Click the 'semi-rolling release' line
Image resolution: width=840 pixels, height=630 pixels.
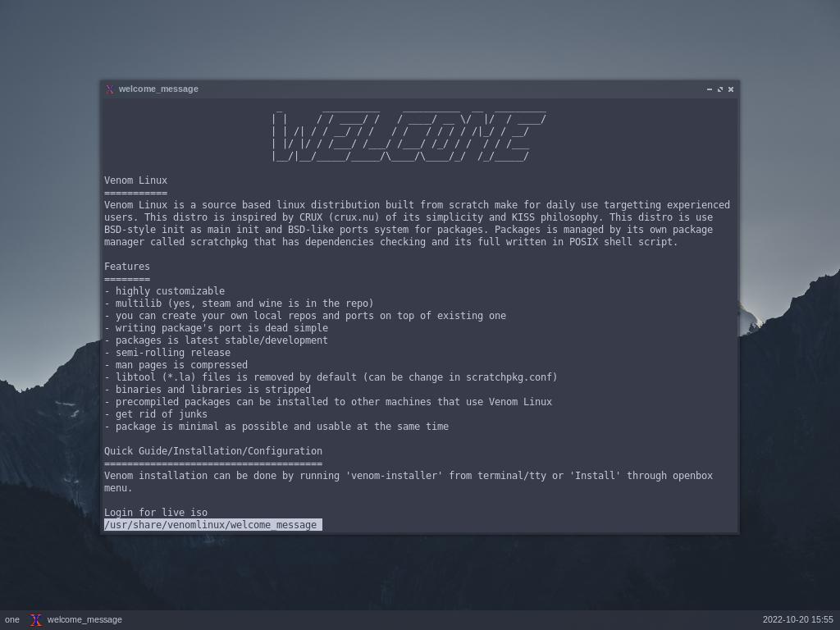point(167,353)
